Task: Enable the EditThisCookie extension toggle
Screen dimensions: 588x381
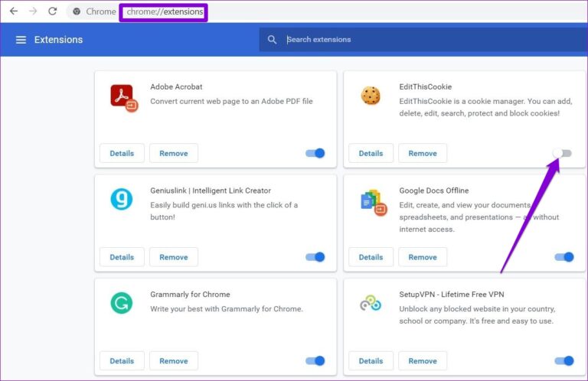Action: coord(562,153)
